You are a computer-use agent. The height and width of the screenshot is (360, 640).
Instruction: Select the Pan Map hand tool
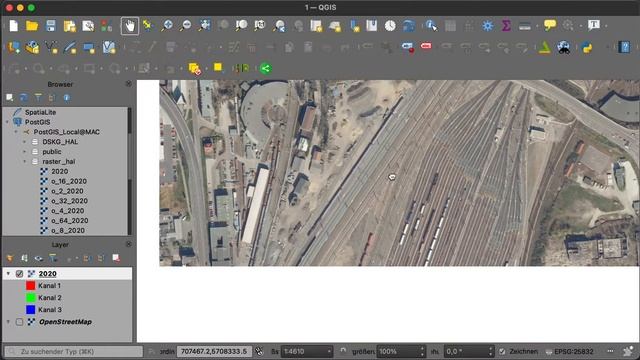129,26
